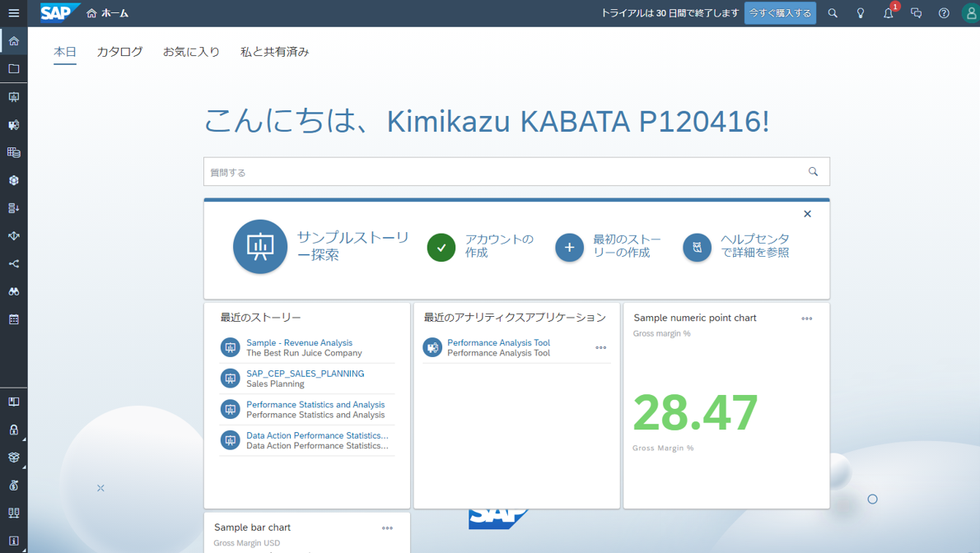
Task: Click the story icon beside SAP_CEP_SALES_PLANNING
Action: (230, 378)
